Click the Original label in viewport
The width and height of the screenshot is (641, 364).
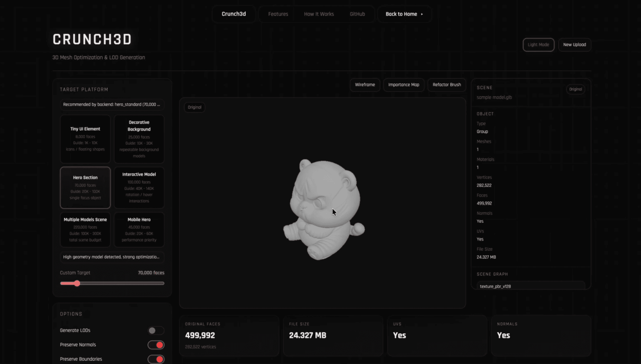(x=194, y=107)
